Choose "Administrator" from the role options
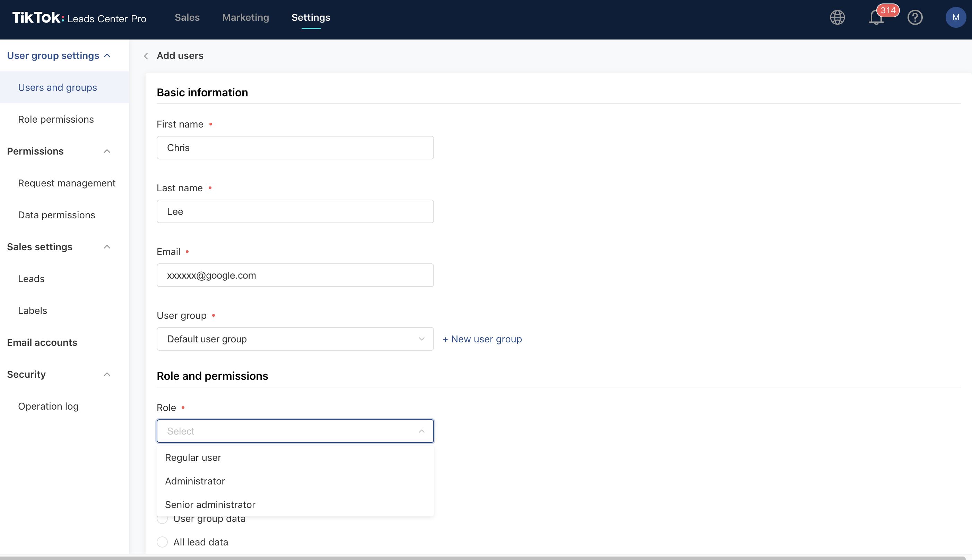This screenshot has width=972, height=560. [195, 481]
